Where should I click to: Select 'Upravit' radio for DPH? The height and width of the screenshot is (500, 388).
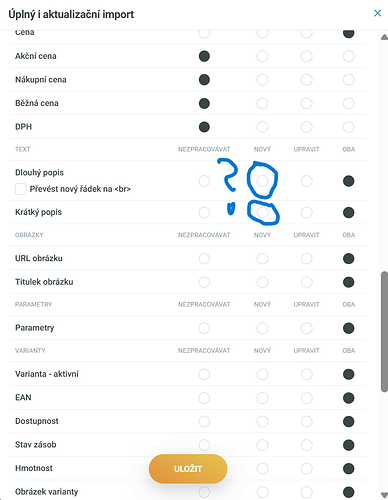click(306, 127)
